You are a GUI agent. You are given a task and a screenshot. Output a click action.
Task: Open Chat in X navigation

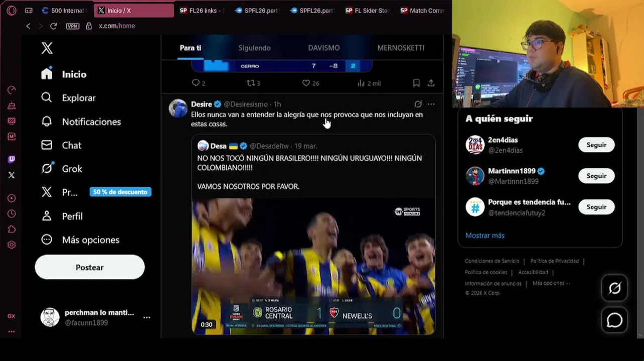click(61, 145)
